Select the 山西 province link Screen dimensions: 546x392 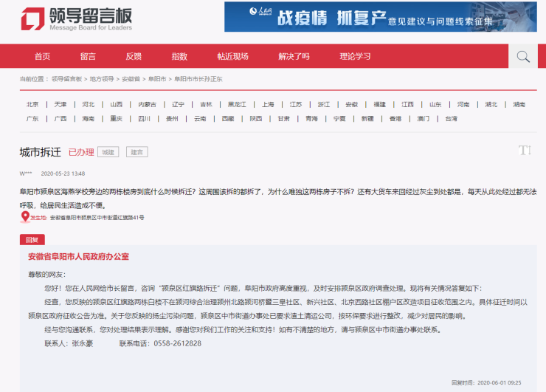117,104
